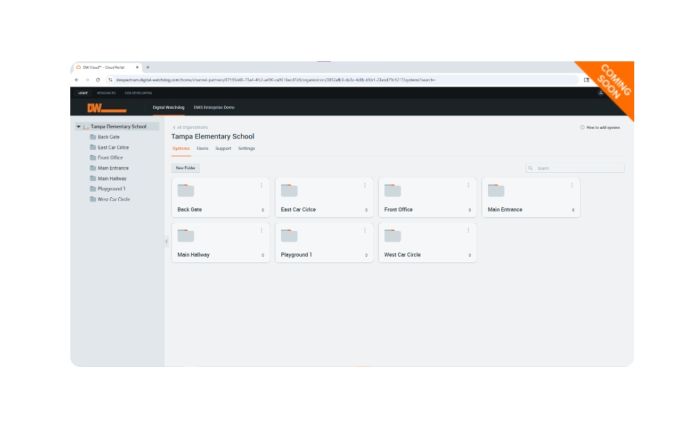This screenshot has height=432, width=700.
Task: Click three-dot menu on West Car Circle card
Action: point(469,230)
